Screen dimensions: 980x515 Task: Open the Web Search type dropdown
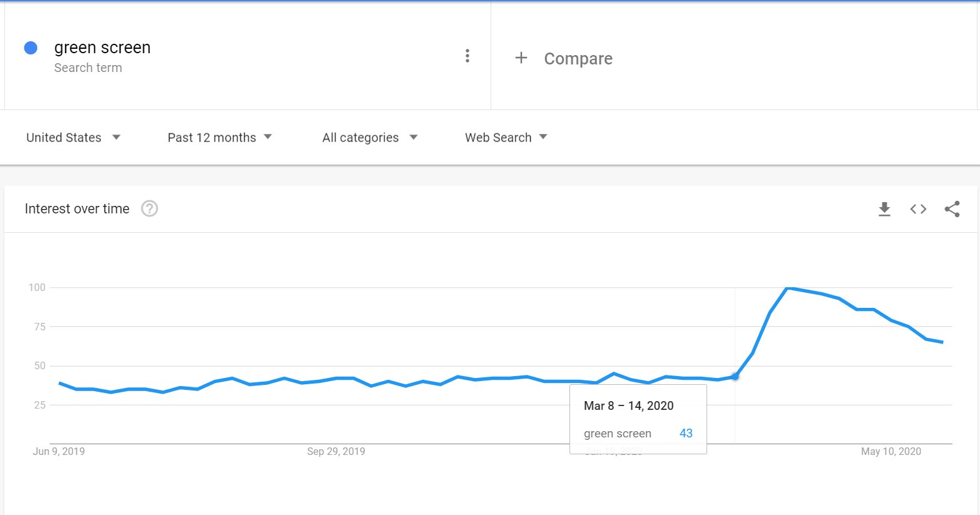[x=506, y=138]
